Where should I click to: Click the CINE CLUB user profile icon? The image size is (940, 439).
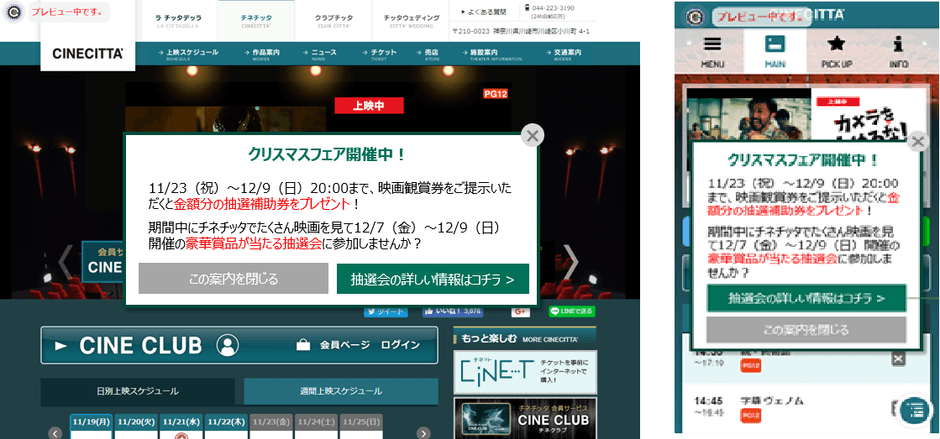(x=227, y=345)
